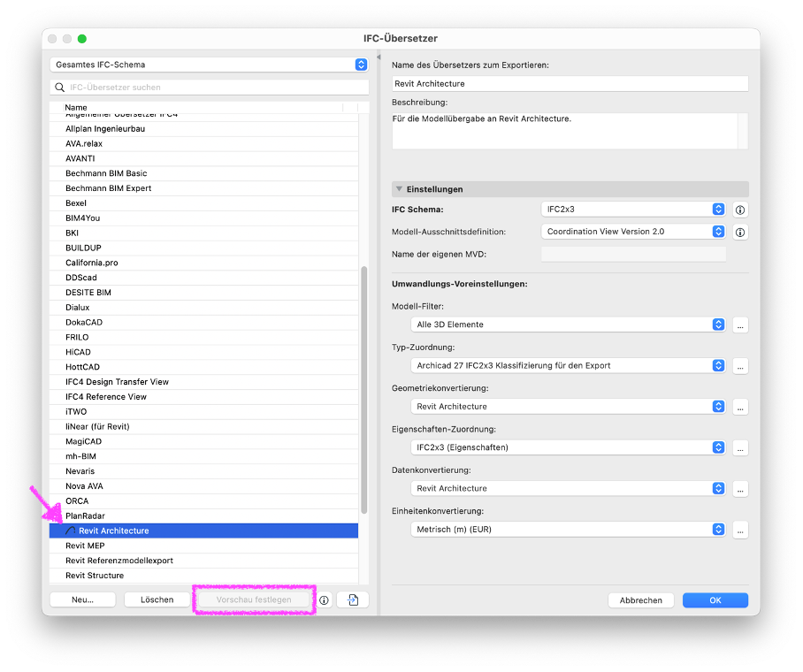This screenshot has width=803, height=672.
Task: Select the mh-BIM translator
Action: tap(203, 456)
